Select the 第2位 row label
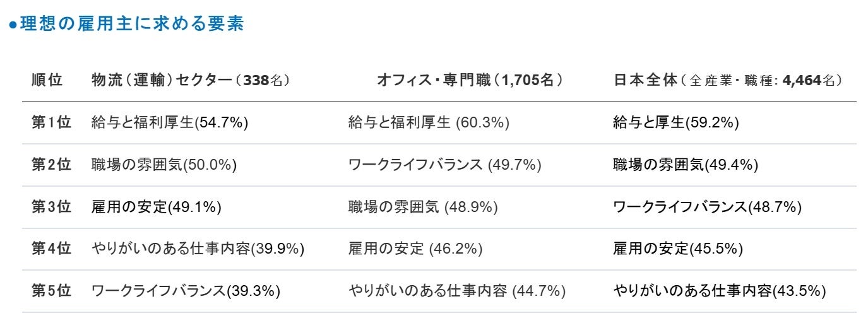This screenshot has width=868, height=323. point(51,165)
